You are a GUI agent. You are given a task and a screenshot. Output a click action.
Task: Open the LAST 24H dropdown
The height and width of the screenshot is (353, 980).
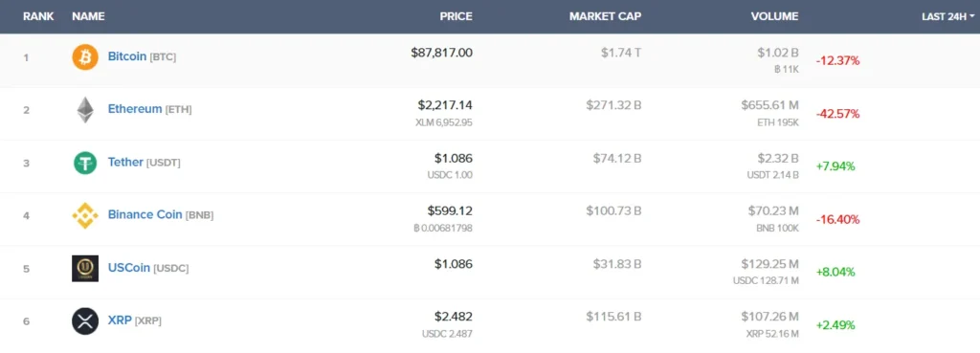click(947, 17)
